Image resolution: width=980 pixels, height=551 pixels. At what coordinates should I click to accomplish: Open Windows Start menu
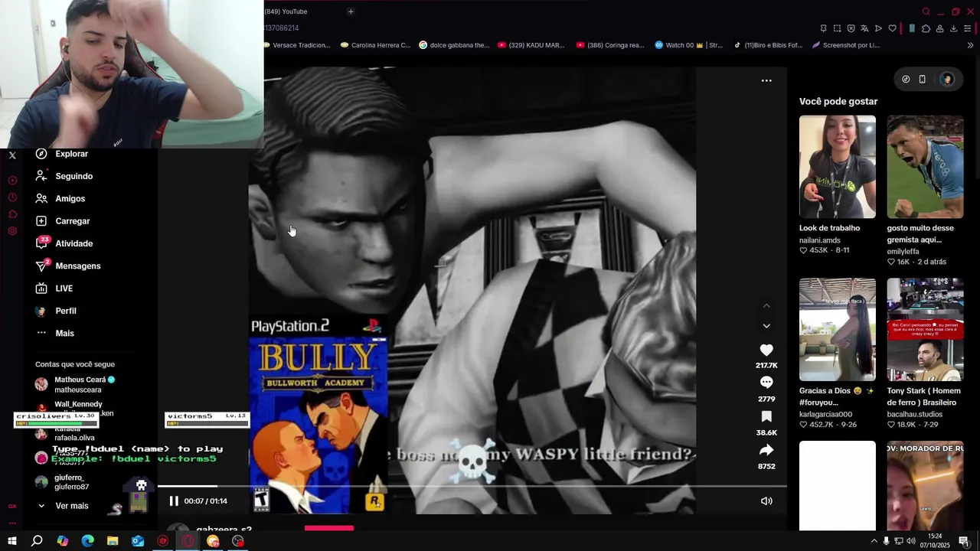click(x=12, y=541)
